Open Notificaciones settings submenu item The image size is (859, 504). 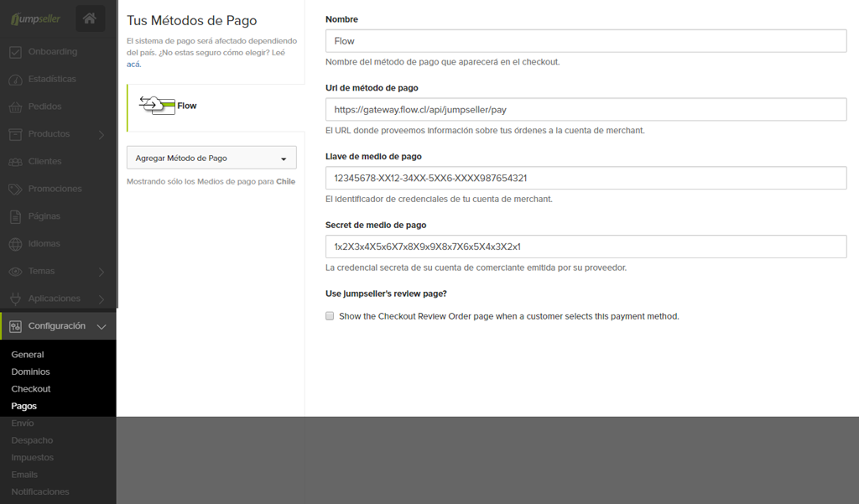[x=40, y=492]
